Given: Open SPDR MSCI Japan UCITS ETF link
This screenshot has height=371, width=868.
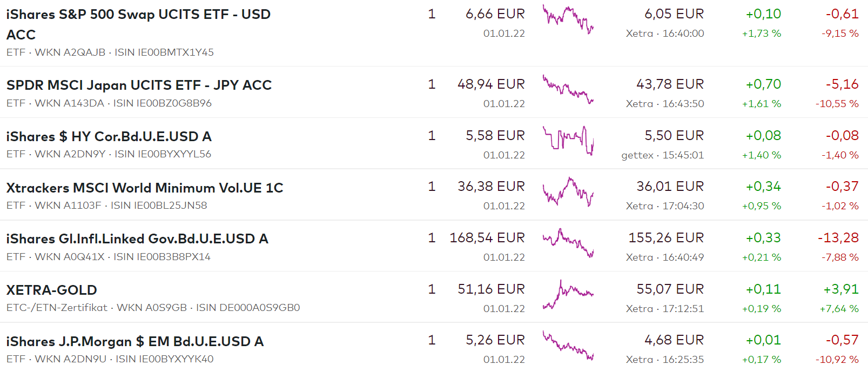Looking at the screenshot, I should (139, 85).
